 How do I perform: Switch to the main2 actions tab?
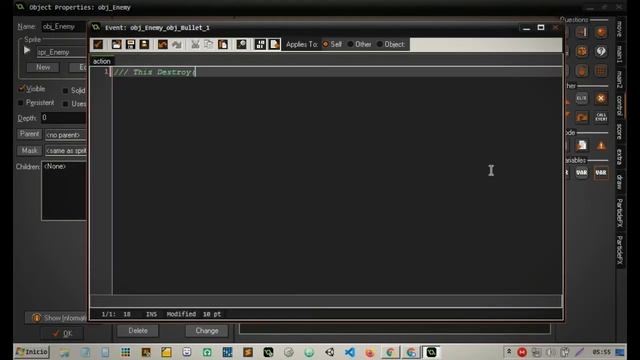[620, 80]
